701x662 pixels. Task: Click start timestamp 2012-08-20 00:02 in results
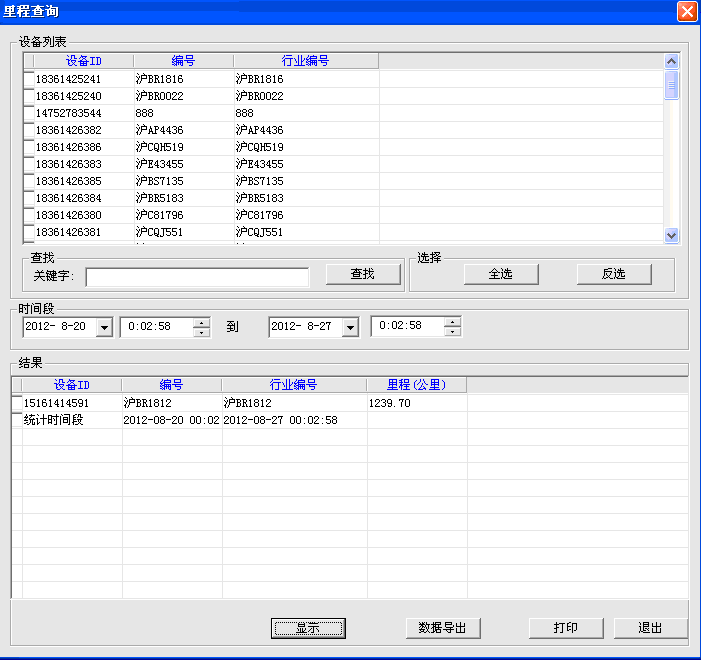coord(171,420)
